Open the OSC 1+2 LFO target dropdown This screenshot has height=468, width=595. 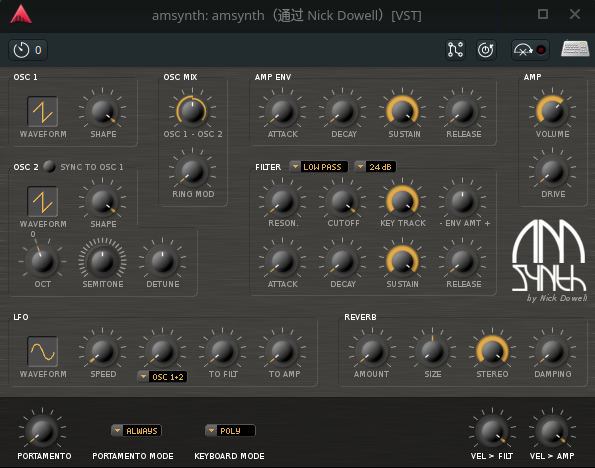click(x=162, y=377)
